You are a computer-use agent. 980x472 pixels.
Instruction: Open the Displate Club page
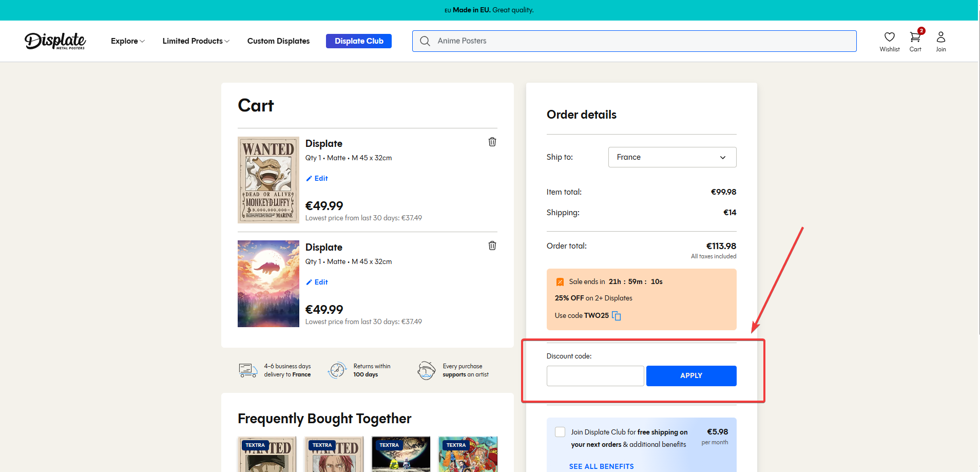pos(359,41)
